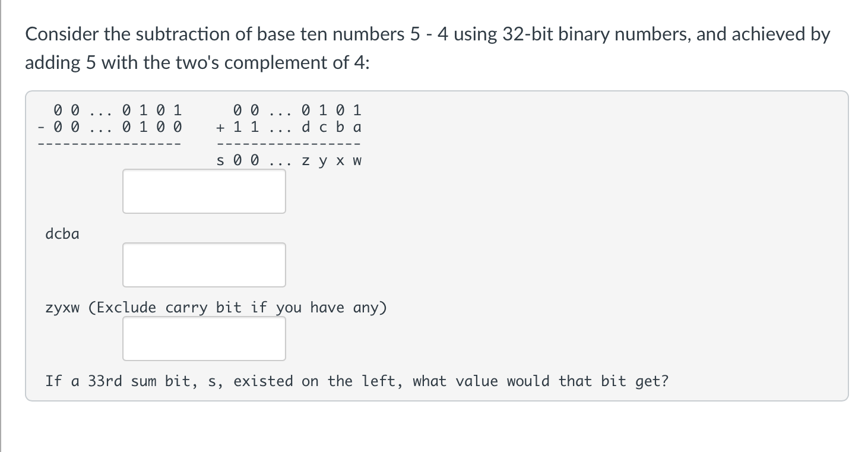
Task: Click the dashed line under the addition
Action: click(289, 143)
